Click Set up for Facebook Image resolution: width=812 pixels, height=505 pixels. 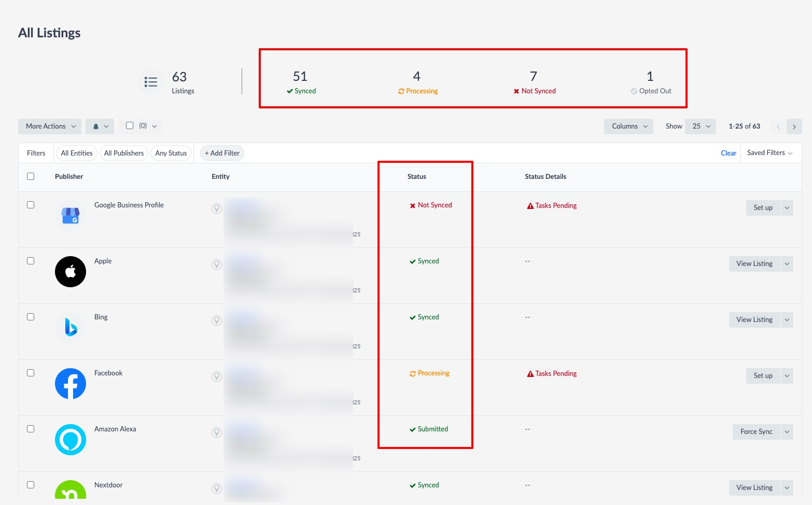(763, 376)
